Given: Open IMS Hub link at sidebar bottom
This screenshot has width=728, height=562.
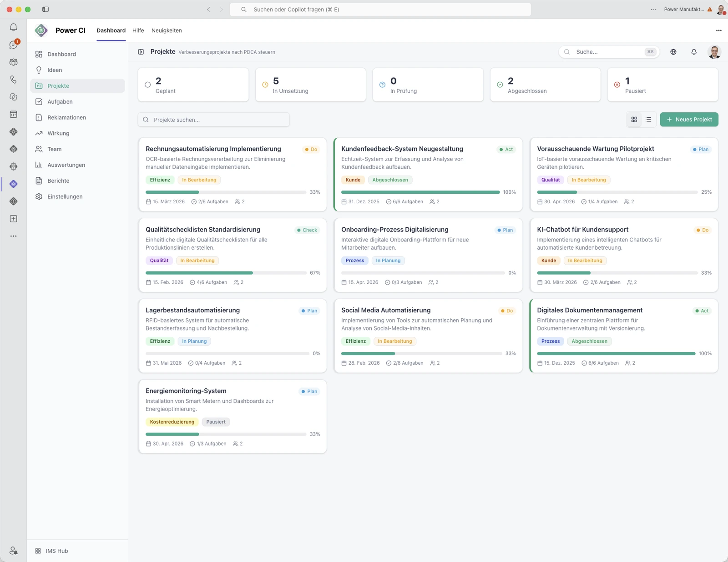Looking at the screenshot, I should point(51,551).
